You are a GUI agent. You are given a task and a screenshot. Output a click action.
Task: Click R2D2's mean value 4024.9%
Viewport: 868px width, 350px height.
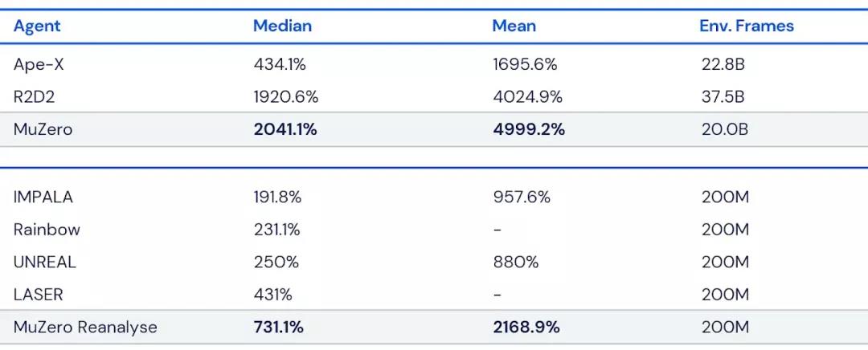coord(527,97)
